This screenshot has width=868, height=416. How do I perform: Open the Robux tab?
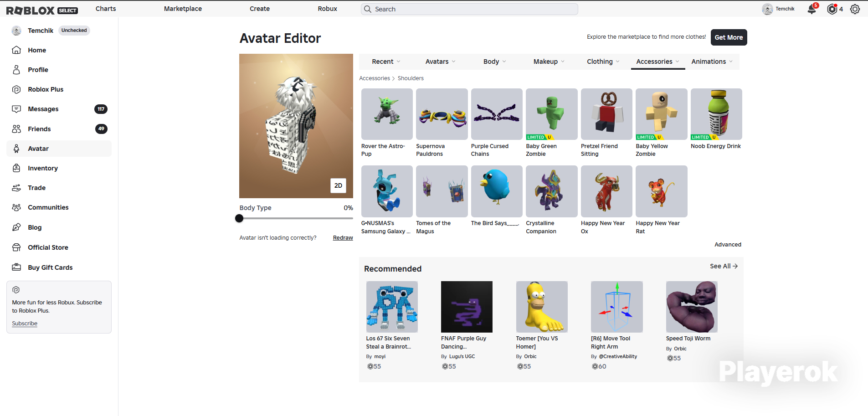[328, 9]
